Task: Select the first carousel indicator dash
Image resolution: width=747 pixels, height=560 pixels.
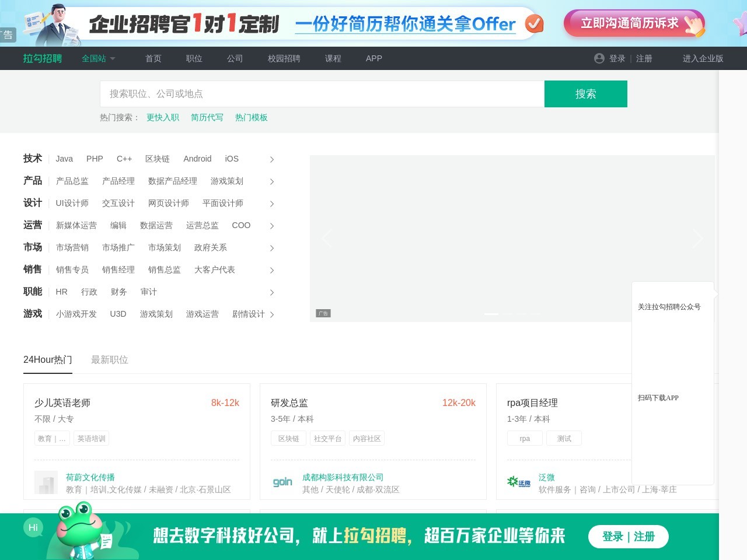Action: pyautogui.click(x=491, y=314)
